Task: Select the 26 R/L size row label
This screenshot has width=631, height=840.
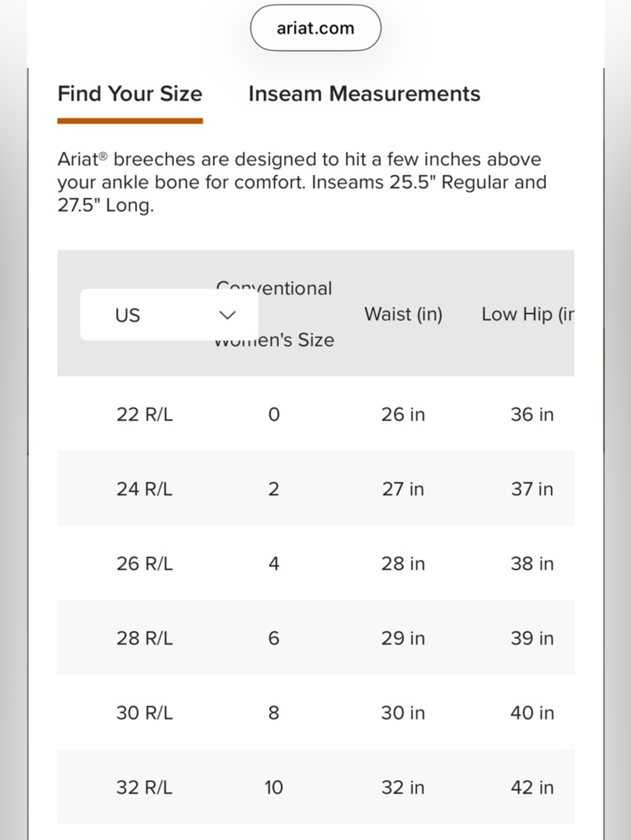Action: (x=144, y=563)
